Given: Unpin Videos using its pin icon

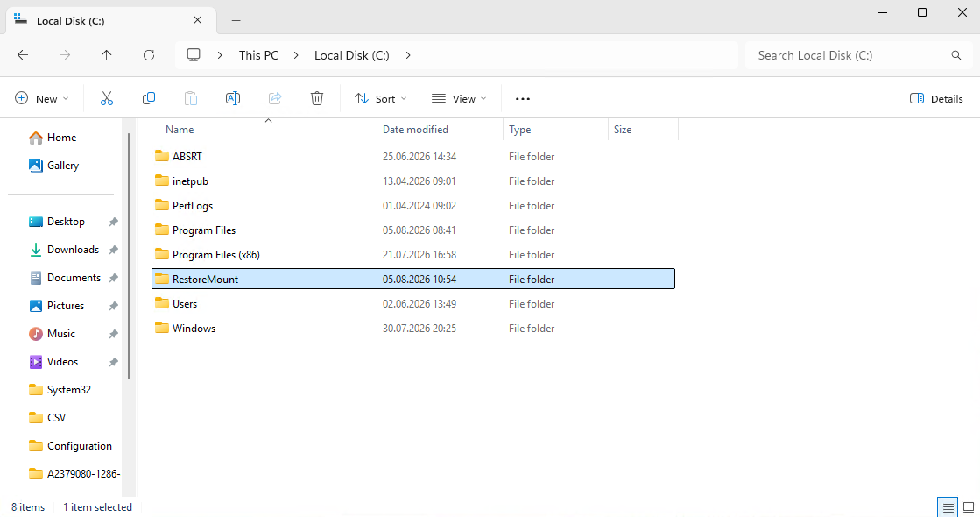Looking at the screenshot, I should pyautogui.click(x=113, y=362).
